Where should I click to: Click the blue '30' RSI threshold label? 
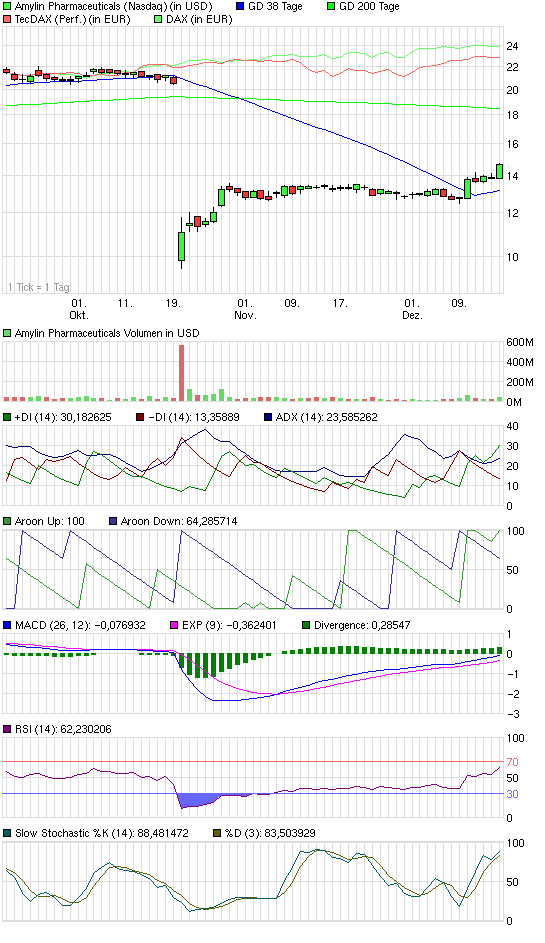click(513, 794)
